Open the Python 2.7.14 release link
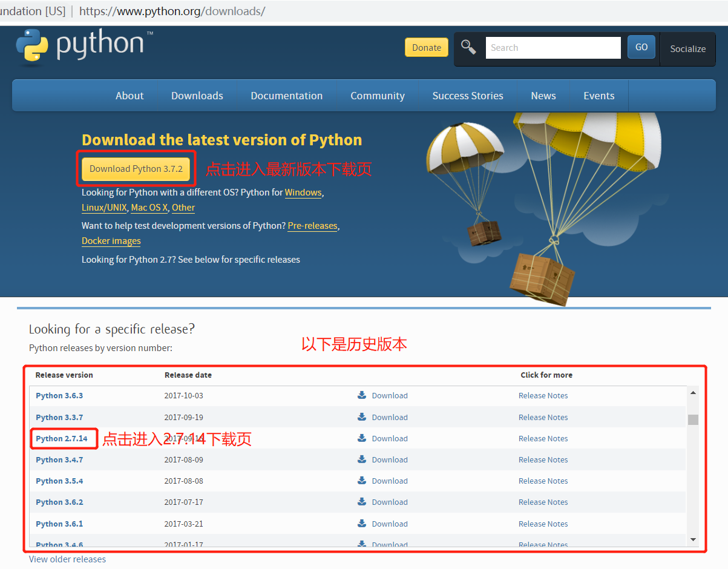 62,438
